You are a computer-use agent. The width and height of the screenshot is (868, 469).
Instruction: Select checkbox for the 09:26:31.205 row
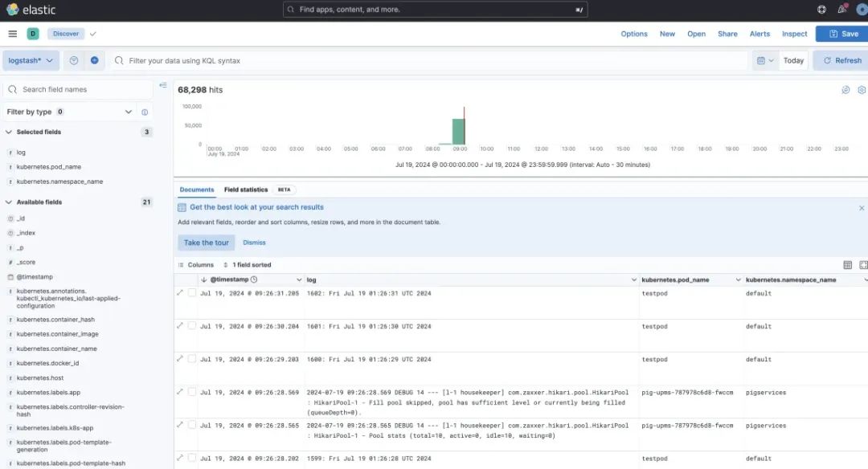coord(191,292)
